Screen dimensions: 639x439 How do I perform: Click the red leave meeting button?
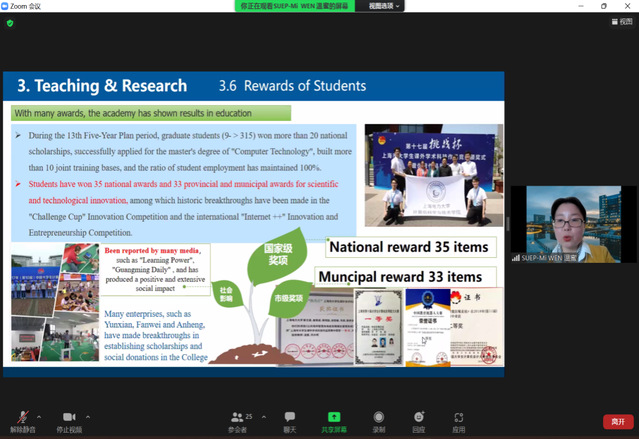click(x=617, y=421)
